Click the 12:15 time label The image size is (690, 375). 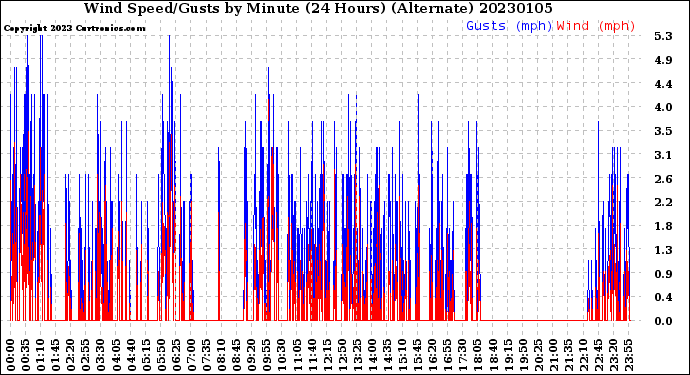[327, 355]
